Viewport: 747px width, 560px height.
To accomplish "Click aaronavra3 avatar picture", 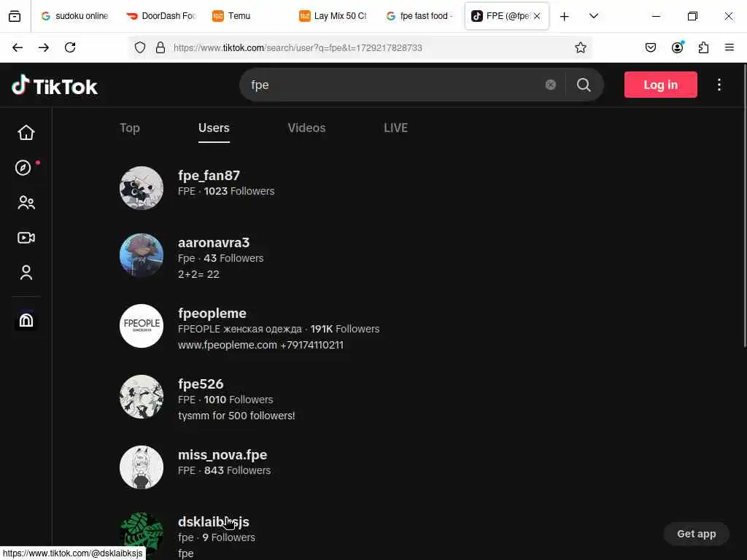I will [x=142, y=255].
